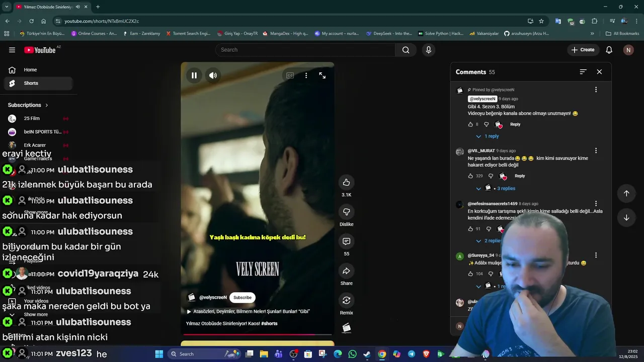This screenshot has width=644, height=362.
Task: Go to previous Short with up arrow
Action: 626,194
